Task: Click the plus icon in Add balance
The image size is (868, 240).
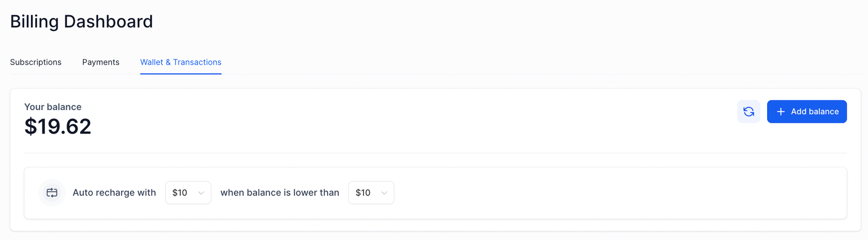Action: click(781, 111)
